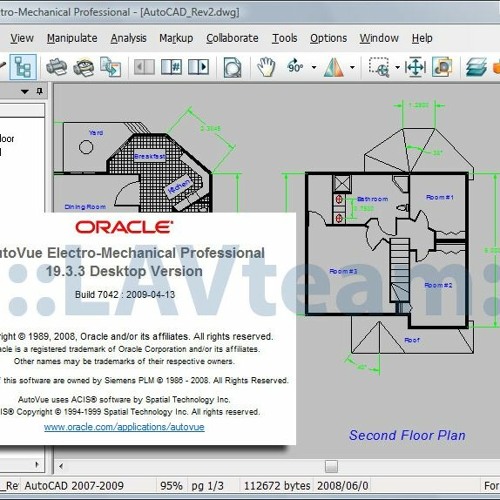Click the Breakfast label in drawing

tap(150, 156)
